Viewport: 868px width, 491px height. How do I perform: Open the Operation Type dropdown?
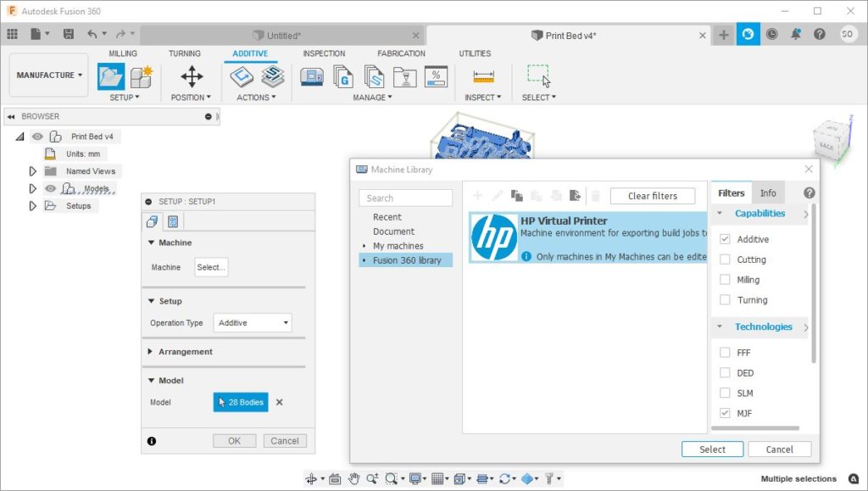coord(253,323)
